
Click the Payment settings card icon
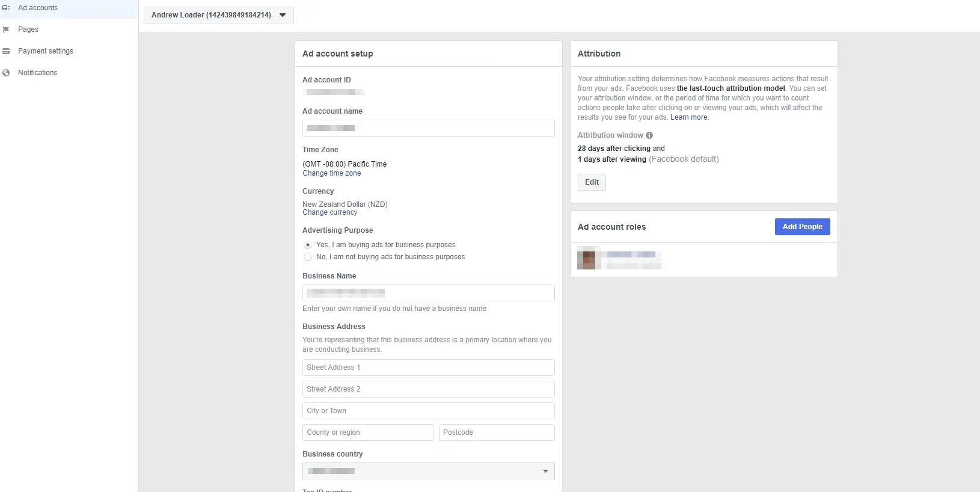point(6,51)
